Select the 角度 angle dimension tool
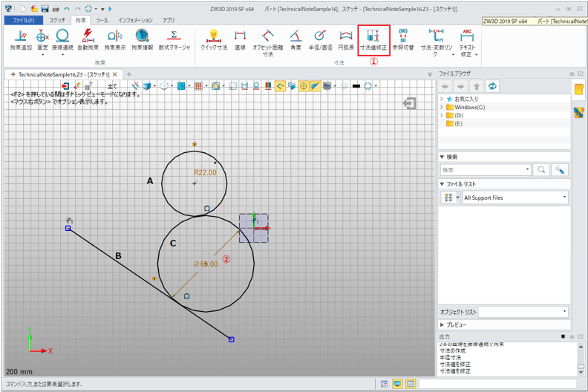588x392 pixels. pos(295,40)
